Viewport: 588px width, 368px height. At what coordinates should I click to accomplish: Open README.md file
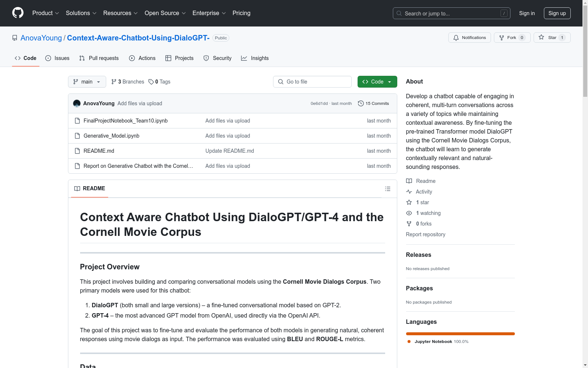click(x=99, y=151)
